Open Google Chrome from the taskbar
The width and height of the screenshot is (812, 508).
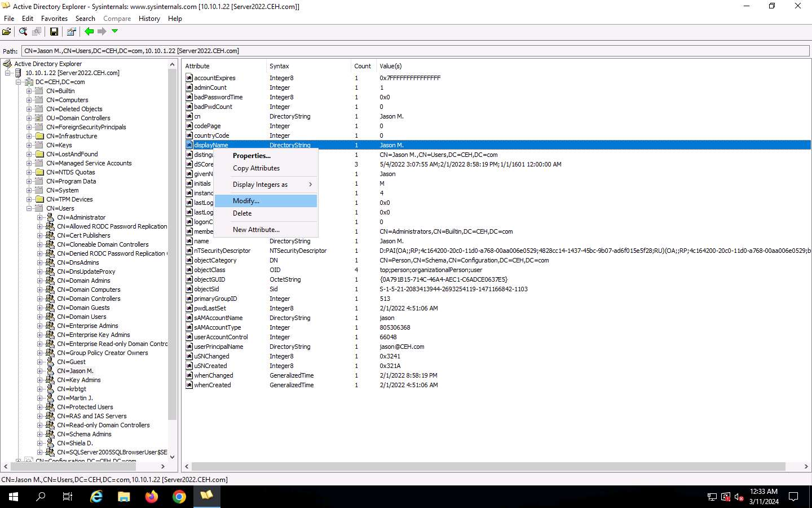(x=179, y=497)
